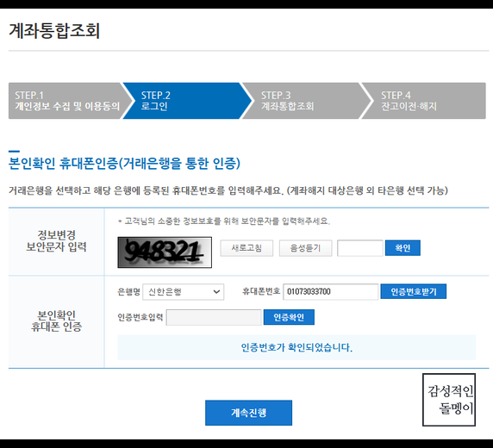Viewport: 493px width, 448px height.
Task: Click the 본인확인 휴대폰 인증 row label
Action: click(x=56, y=321)
